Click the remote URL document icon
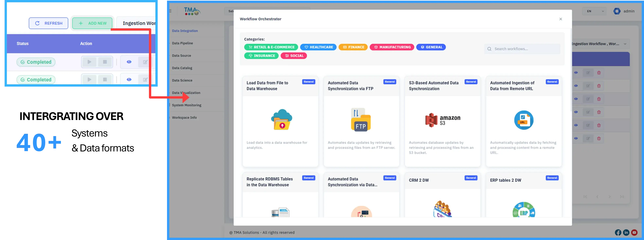 tap(523, 120)
